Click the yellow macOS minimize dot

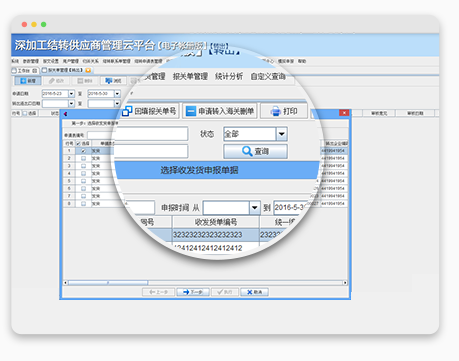click(34, 24)
